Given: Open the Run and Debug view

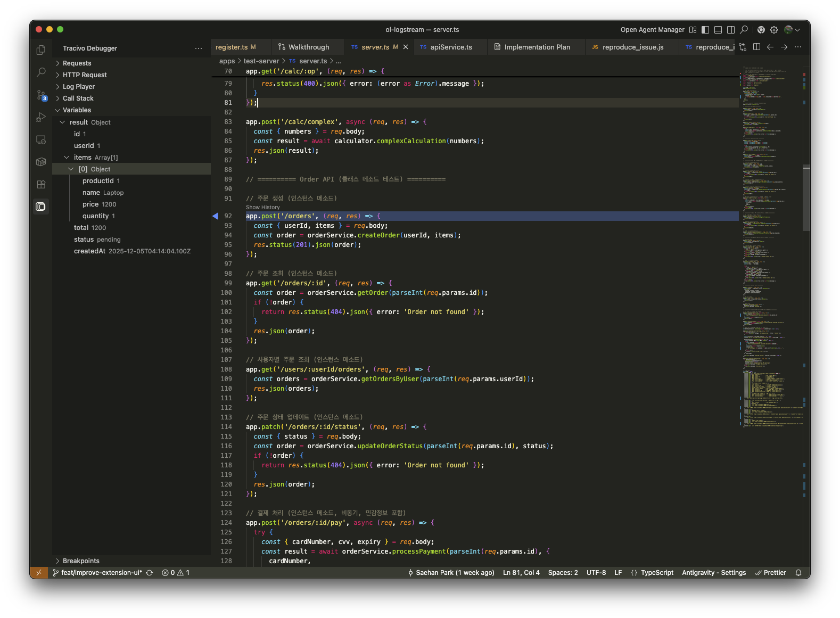Looking at the screenshot, I should [41, 118].
